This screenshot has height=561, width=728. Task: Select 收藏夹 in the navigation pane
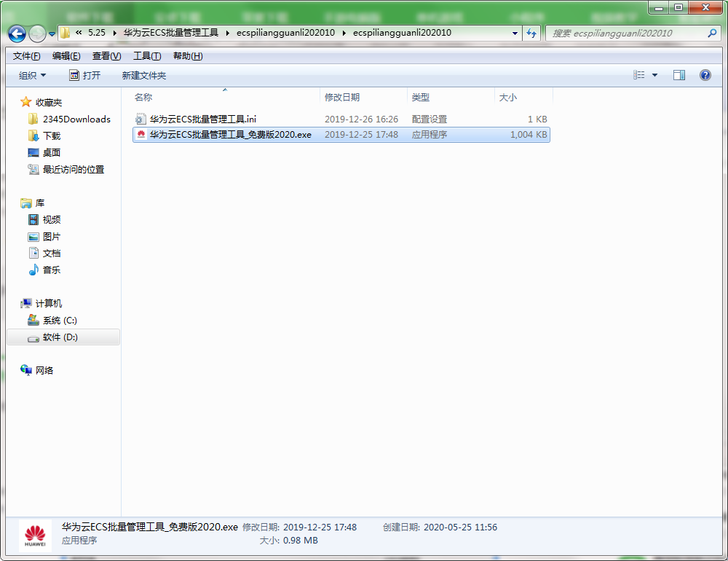pos(48,102)
